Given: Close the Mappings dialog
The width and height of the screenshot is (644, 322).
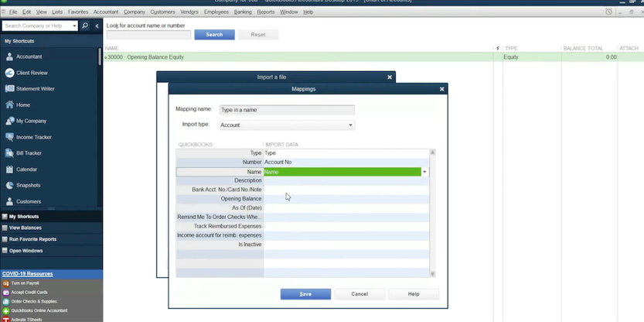Looking at the screenshot, I should 442,89.
